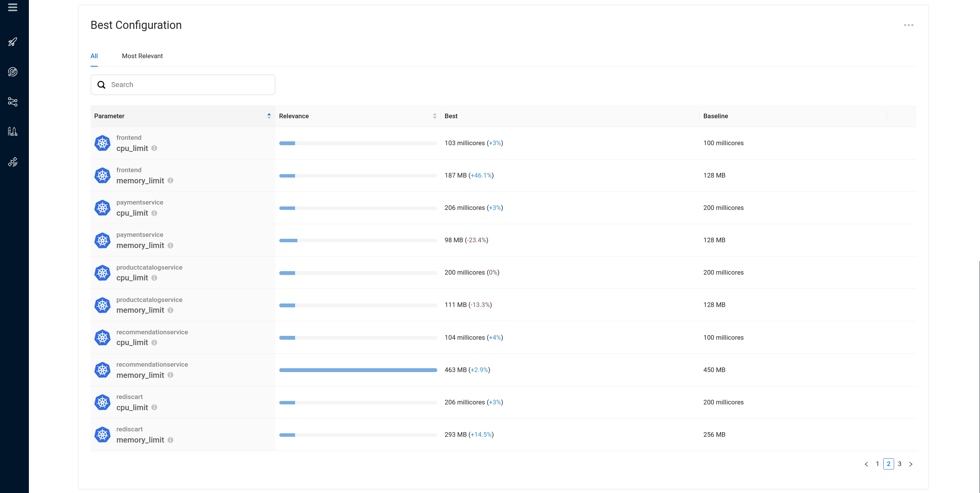
Task: Click the bar chart sidebar icon
Action: click(x=13, y=132)
